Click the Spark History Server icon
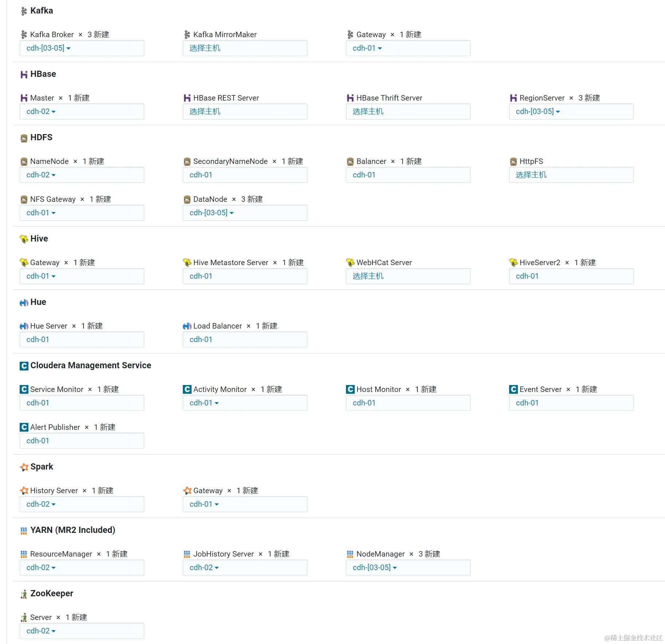Image resolution: width=665 pixels, height=644 pixels. pyautogui.click(x=24, y=491)
